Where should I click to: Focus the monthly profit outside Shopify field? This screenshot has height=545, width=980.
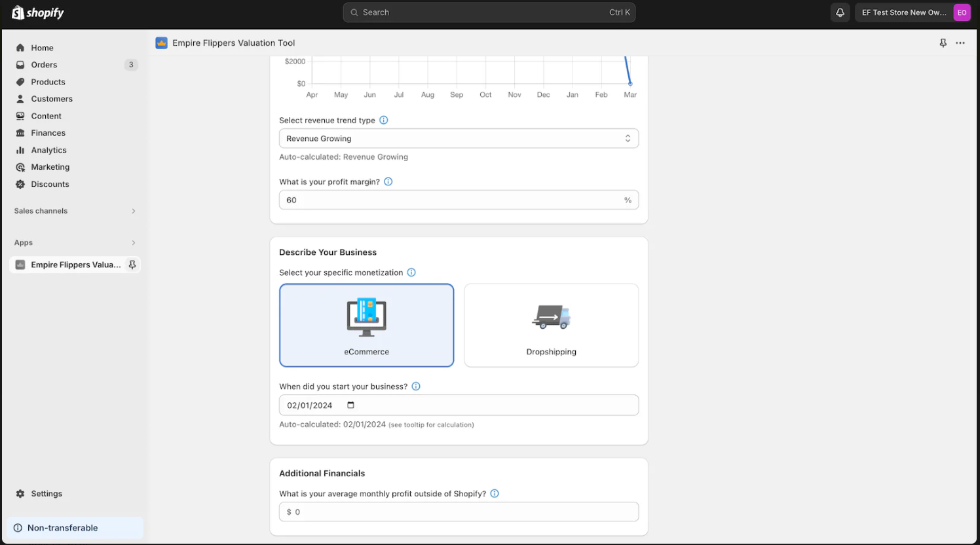tap(459, 512)
